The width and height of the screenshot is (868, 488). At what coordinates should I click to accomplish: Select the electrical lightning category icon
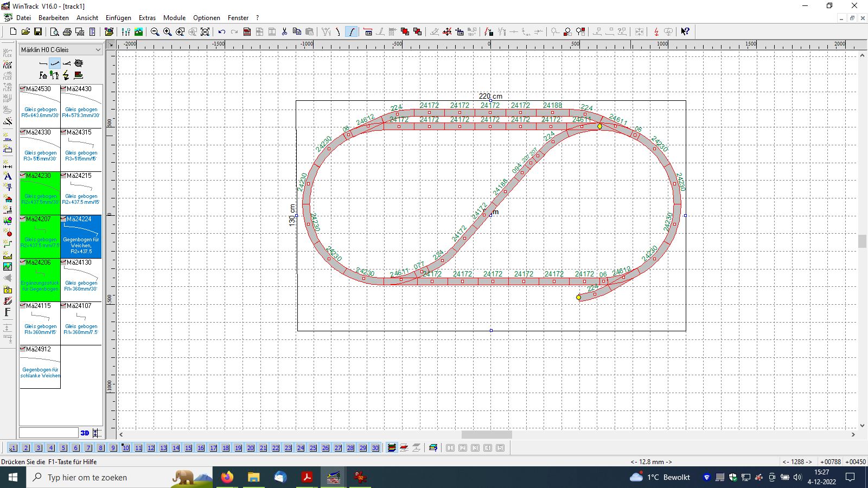(x=67, y=75)
